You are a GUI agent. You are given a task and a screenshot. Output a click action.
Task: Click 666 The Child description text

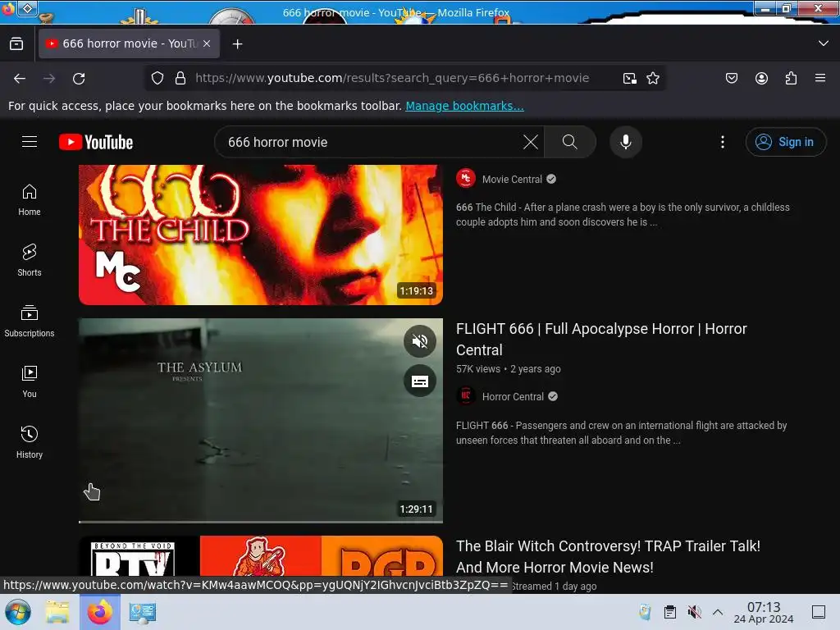pos(623,214)
